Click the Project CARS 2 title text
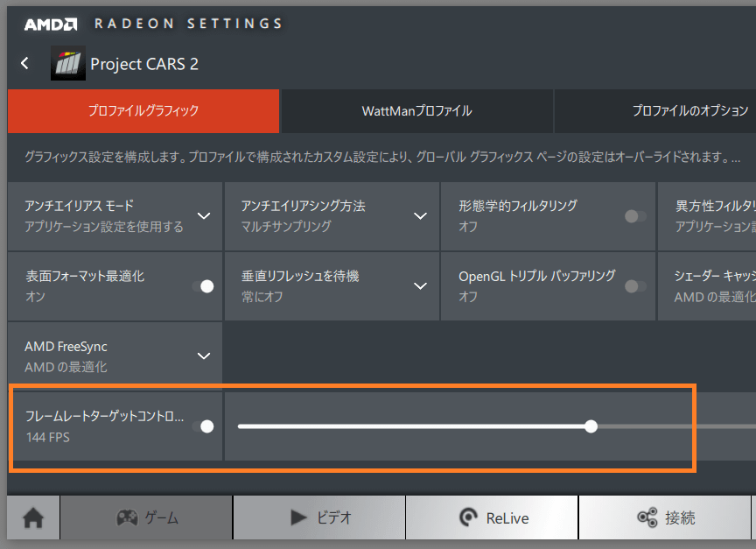Image resolution: width=756 pixels, height=549 pixels. tap(144, 64)
